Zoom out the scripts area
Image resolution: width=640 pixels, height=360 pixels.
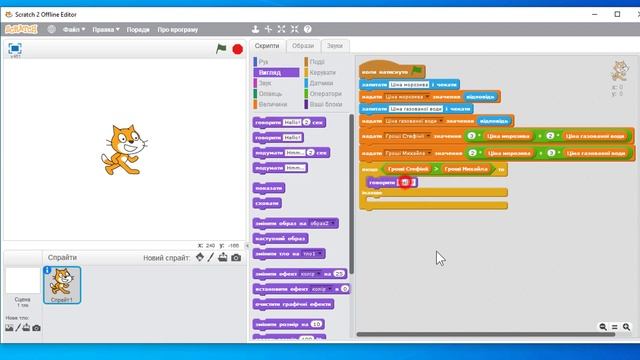click(x=603, y=327)
